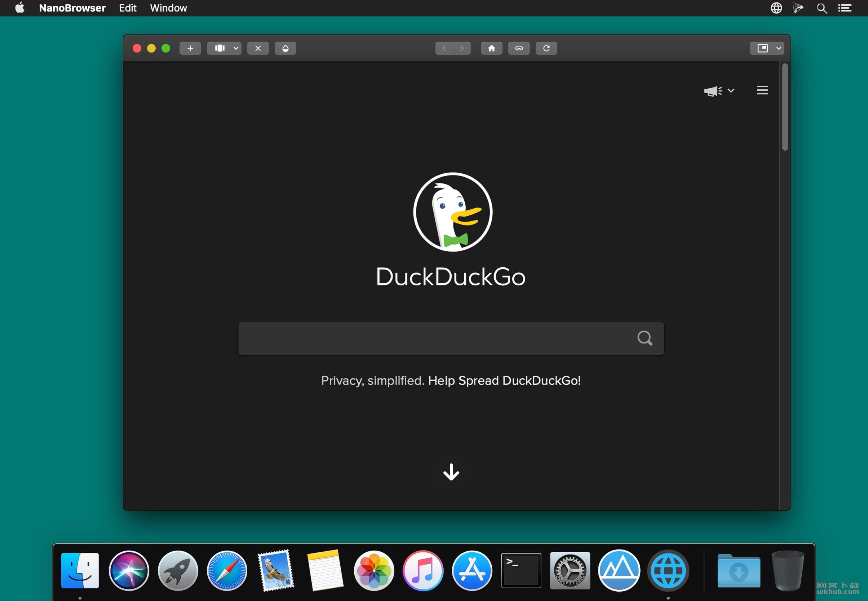Click the droplet icon in toolbar
This screenshot has height=601, width=868.
(285, 48)
